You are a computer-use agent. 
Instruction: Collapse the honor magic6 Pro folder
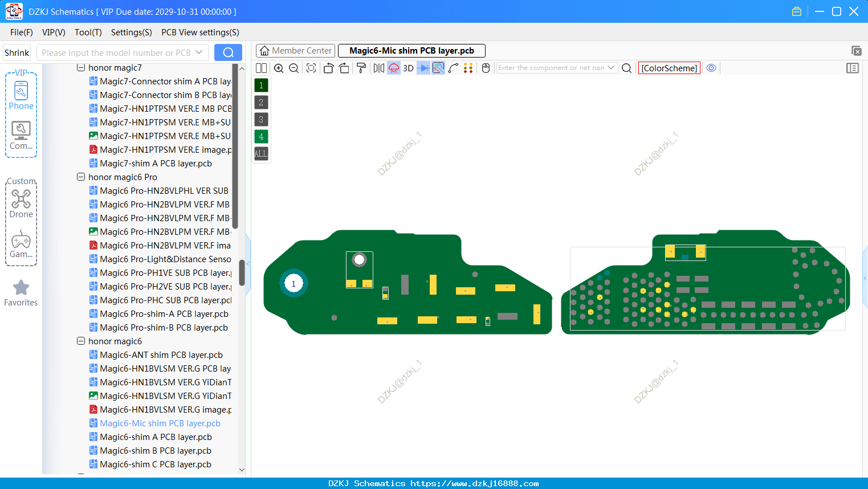coord(81,177)
